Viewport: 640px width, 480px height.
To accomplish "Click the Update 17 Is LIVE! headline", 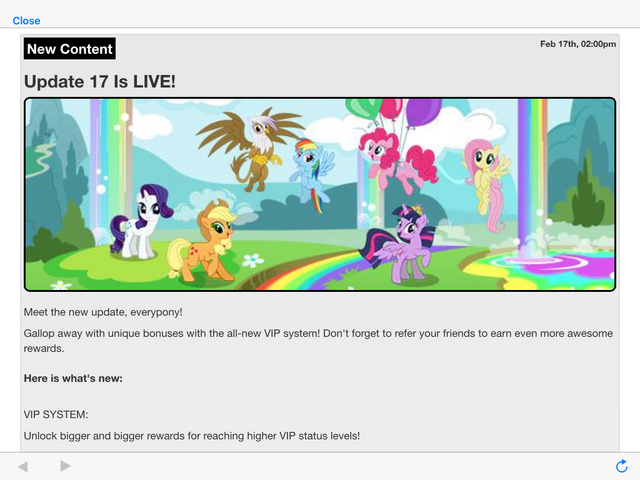I will 100,82.
